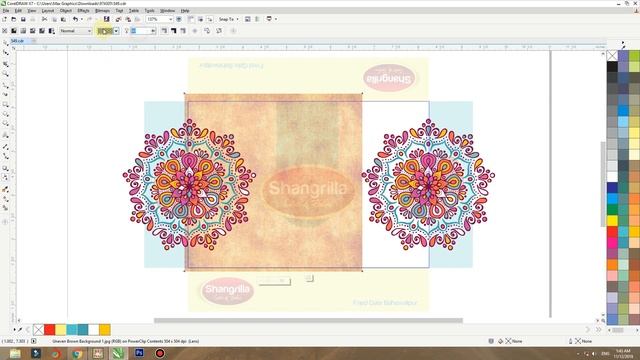Image resolution: width=640 pixels, height=360 pixels.
Task: Select the Zoom tool in the toolbox
Action: [x=5, y=74]
